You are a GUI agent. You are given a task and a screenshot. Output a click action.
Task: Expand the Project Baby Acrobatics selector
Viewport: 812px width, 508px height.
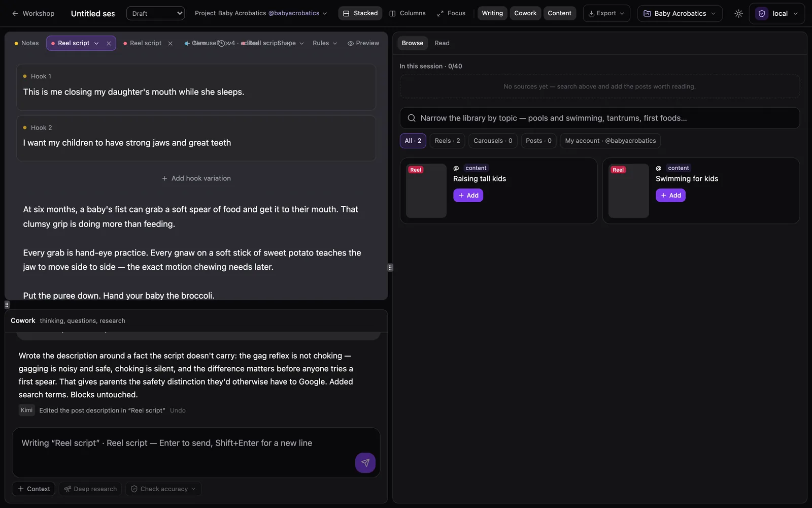click(x=261, y=13)
